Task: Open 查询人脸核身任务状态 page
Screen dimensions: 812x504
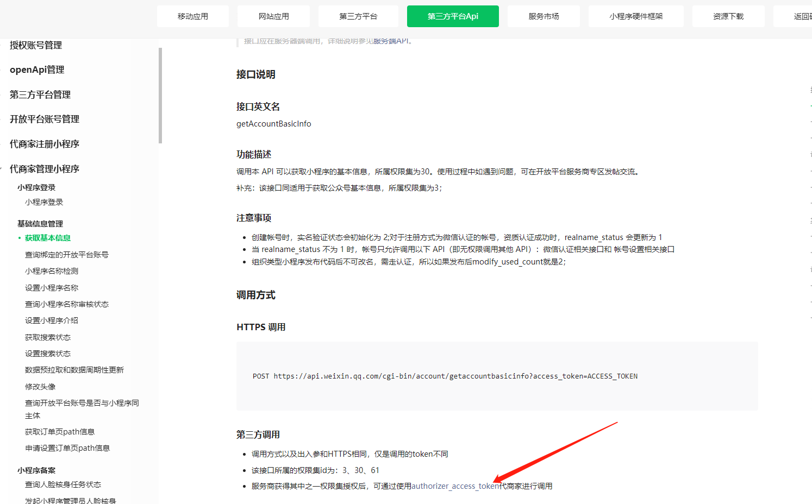Action: (x=63, y=484)
